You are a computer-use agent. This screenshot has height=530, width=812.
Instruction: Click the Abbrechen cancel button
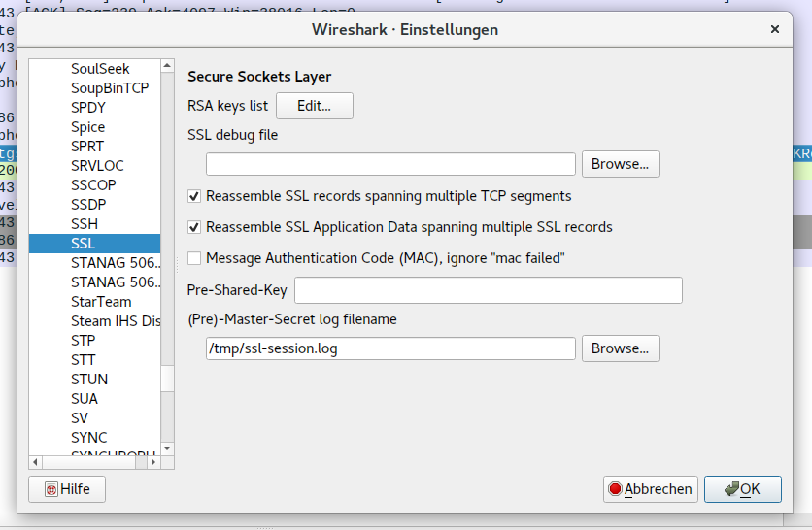pos(649,489)
